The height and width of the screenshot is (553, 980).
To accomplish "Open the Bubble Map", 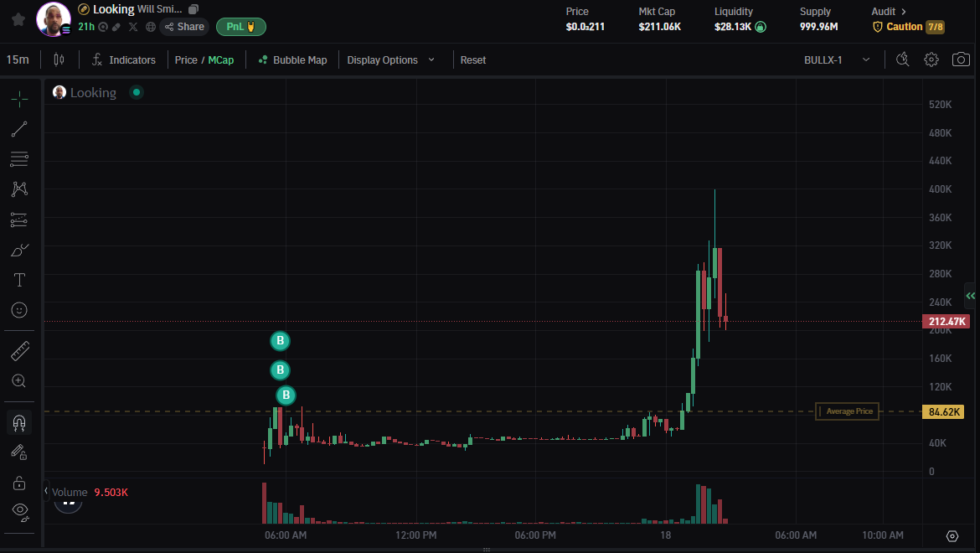I will click(292, 60).
